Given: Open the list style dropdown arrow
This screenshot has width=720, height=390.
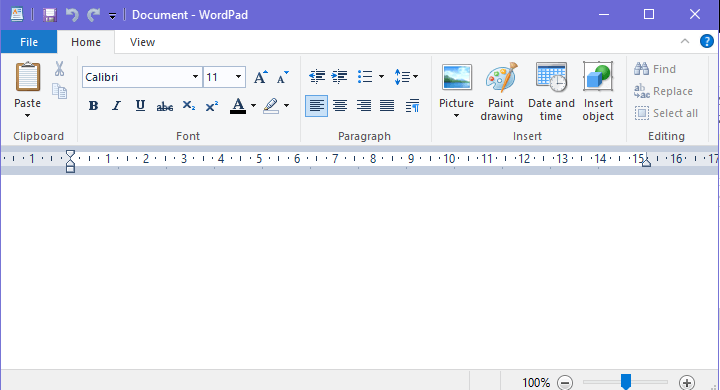Looking at the screenshot, I should point(381,76).
